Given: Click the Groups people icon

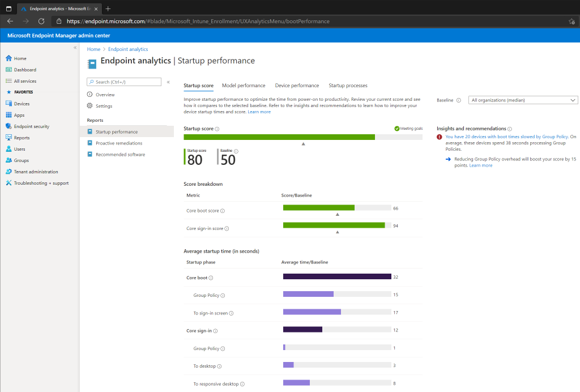Looking at the screenshot, I should (x=9, y=160).
